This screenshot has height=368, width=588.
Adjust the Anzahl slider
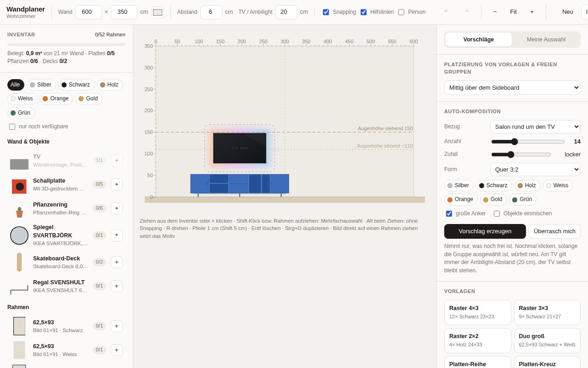tap(527, 142)
